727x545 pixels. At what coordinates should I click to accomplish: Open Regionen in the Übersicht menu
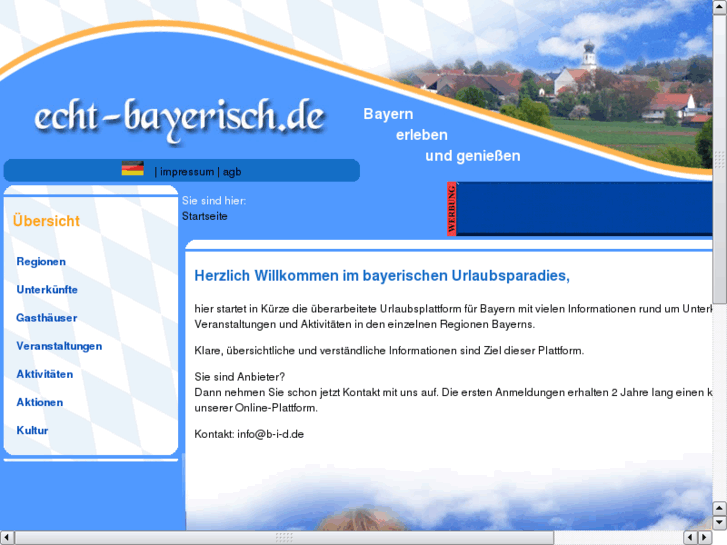click(x=41, y=262)
